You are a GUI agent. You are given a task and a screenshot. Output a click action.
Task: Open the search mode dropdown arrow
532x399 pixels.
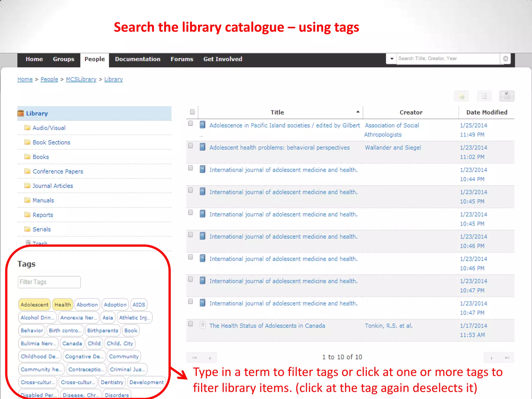pos(391,59)
